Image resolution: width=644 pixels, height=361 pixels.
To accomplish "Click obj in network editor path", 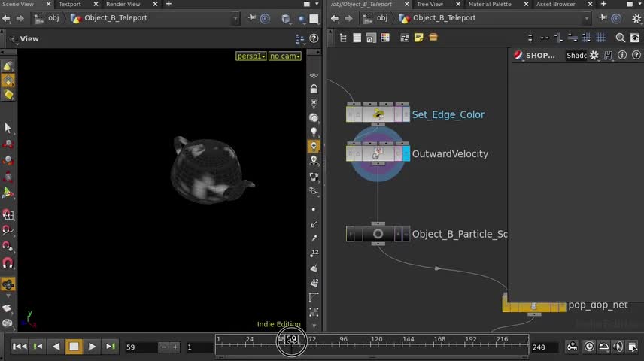I will (x=382, y=17).
